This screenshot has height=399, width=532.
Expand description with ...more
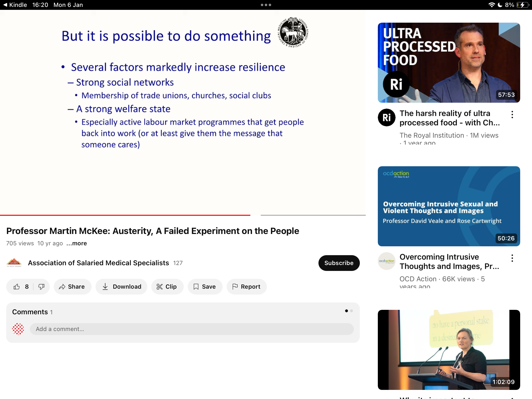pyautogui.click(x=77, y=243)
